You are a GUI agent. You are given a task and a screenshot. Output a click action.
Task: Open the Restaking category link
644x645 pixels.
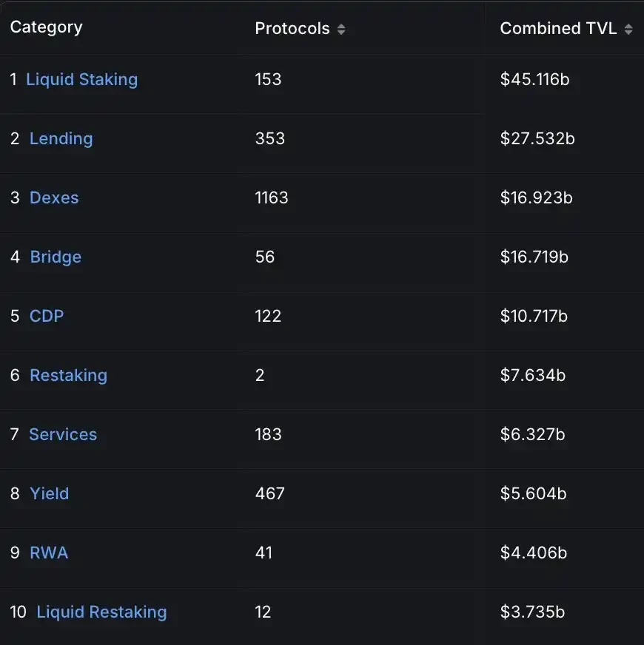point(68,375)
